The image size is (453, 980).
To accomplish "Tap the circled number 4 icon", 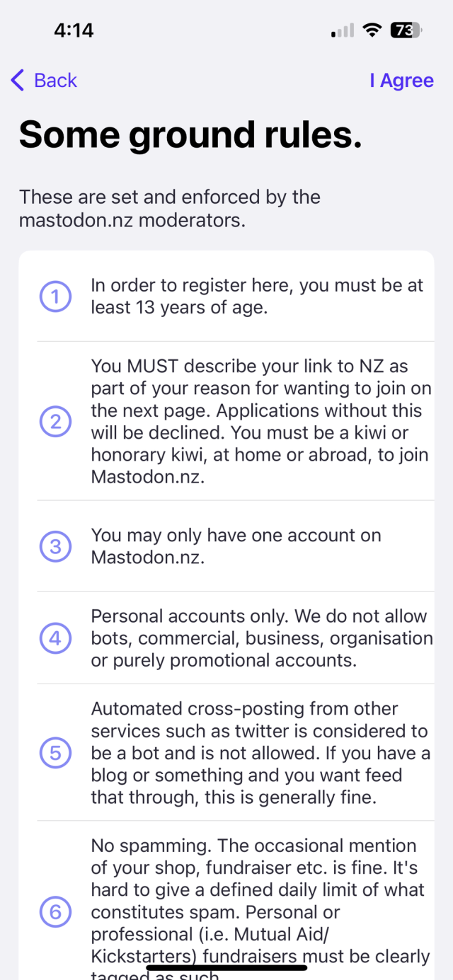I will point(55,638).
